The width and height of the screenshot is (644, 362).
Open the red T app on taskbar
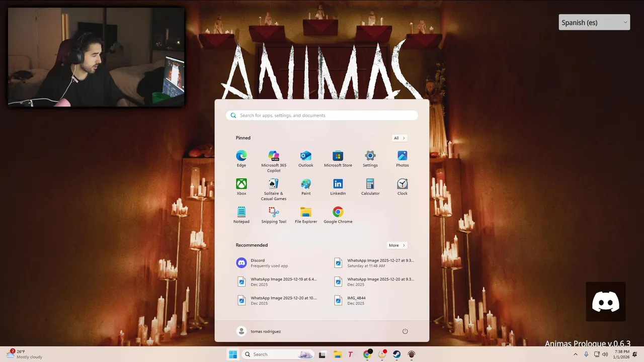(351, 354)
